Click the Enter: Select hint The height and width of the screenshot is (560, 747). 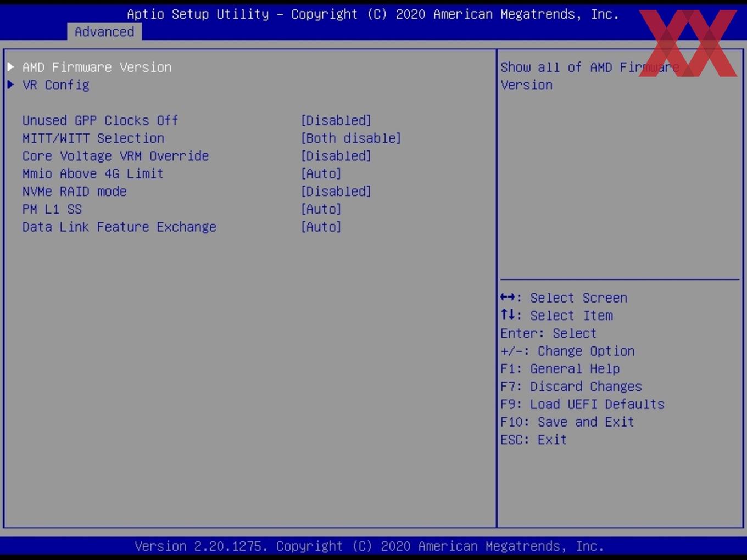(548, 333)
